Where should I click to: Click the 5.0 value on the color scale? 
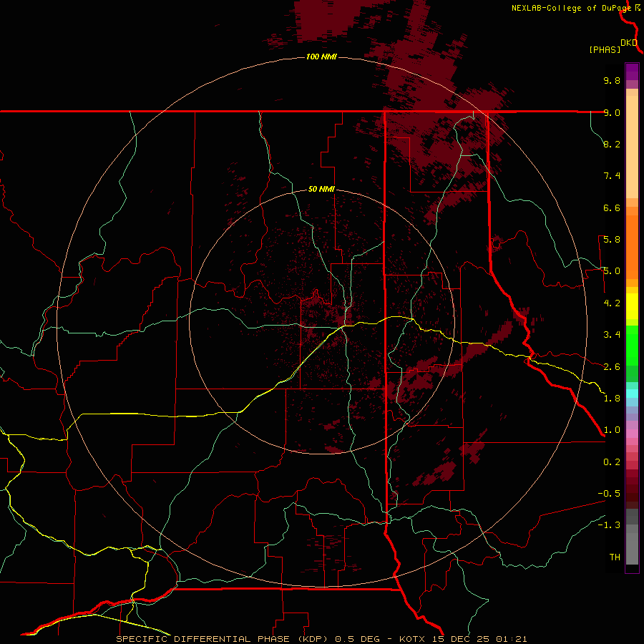coord(612,271)
